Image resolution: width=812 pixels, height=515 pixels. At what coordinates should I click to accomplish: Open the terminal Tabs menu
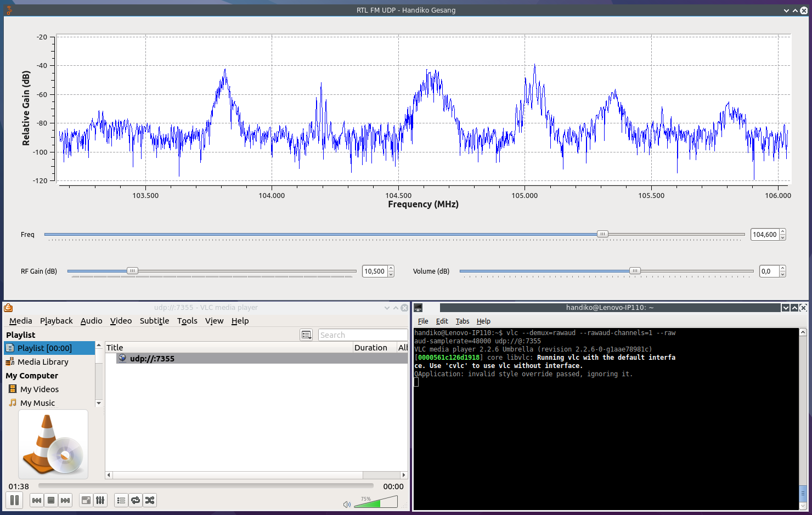(462, 321)
